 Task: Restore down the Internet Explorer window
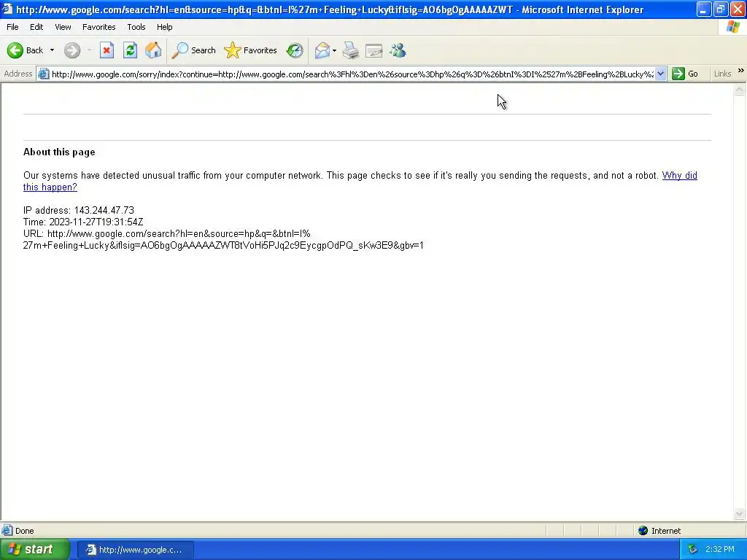pos(721,9)
